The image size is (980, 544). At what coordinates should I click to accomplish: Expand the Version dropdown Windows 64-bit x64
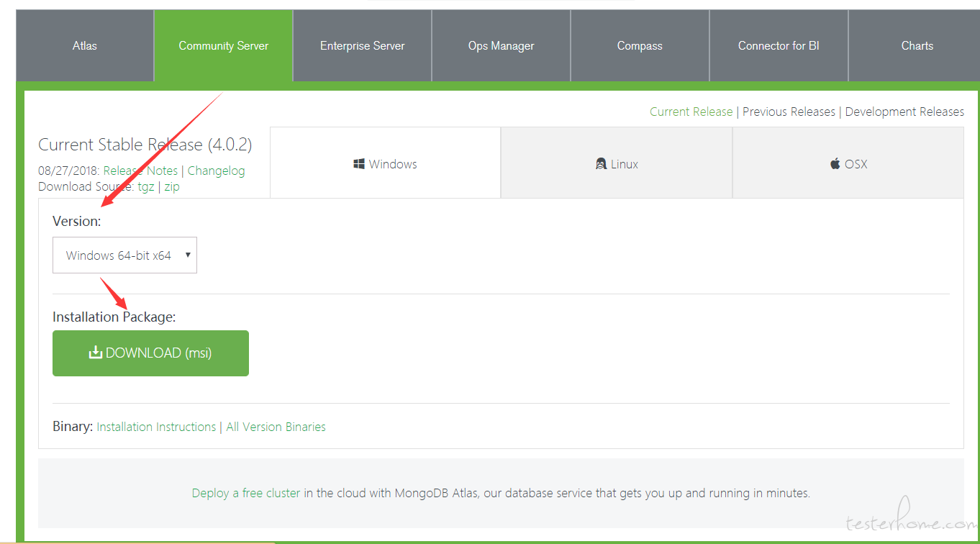click(124, 255)
